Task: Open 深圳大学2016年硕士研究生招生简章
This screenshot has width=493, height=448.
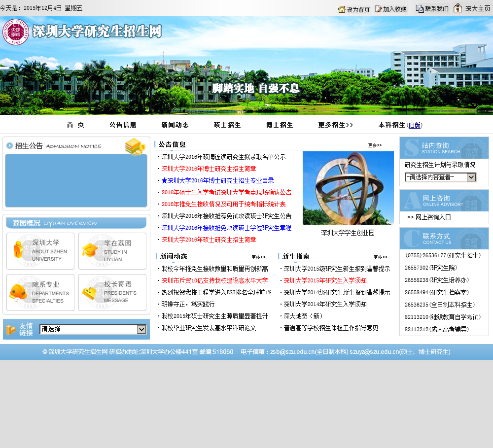Action: [x=209, y=240]
